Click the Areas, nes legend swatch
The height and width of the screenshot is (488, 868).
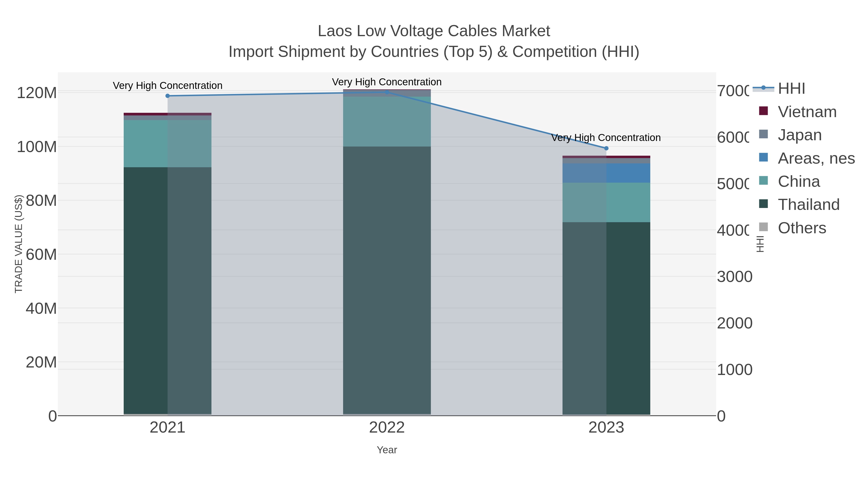[764, 157]
